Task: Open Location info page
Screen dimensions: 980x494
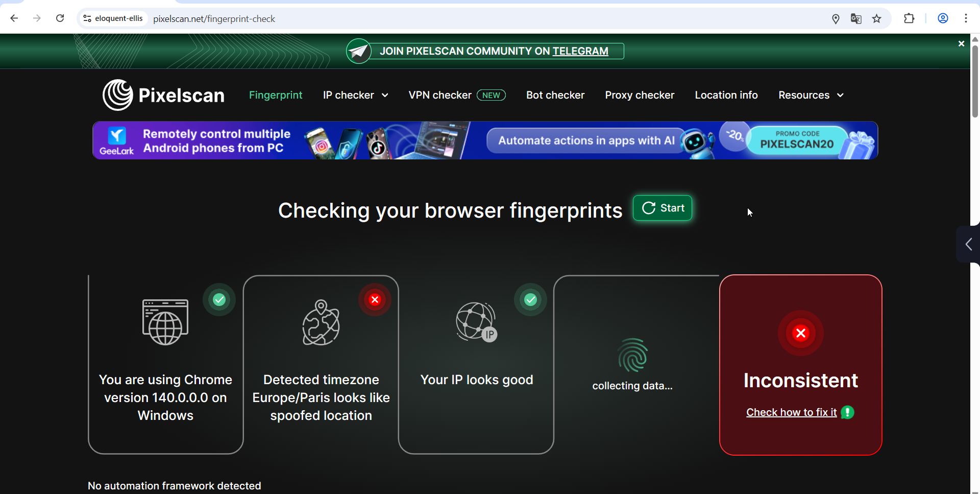Action: pyautogui.click(x=726, y=95)
